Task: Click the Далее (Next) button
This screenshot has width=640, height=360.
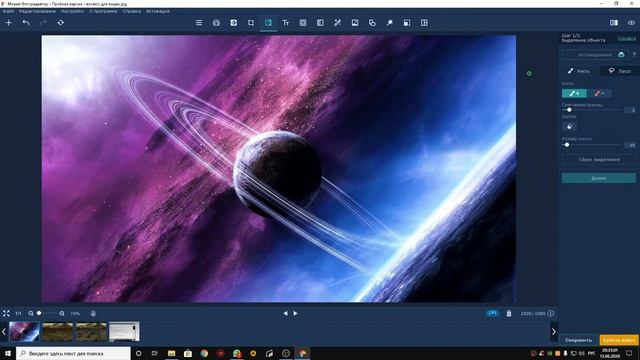Action: [599, 178]
